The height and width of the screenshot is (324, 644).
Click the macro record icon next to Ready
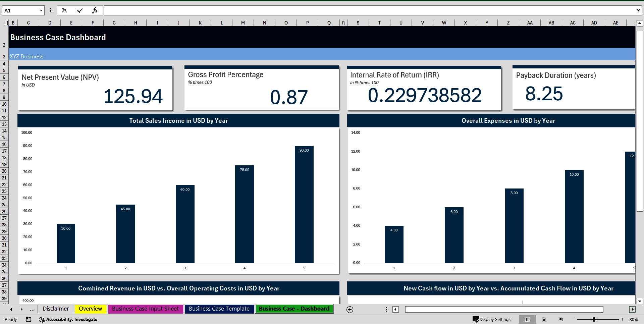coord(28,319)
